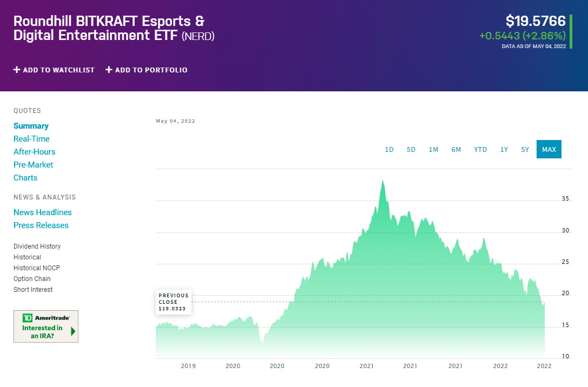
Task: Add NERD to watchlist
Action: 54,70
